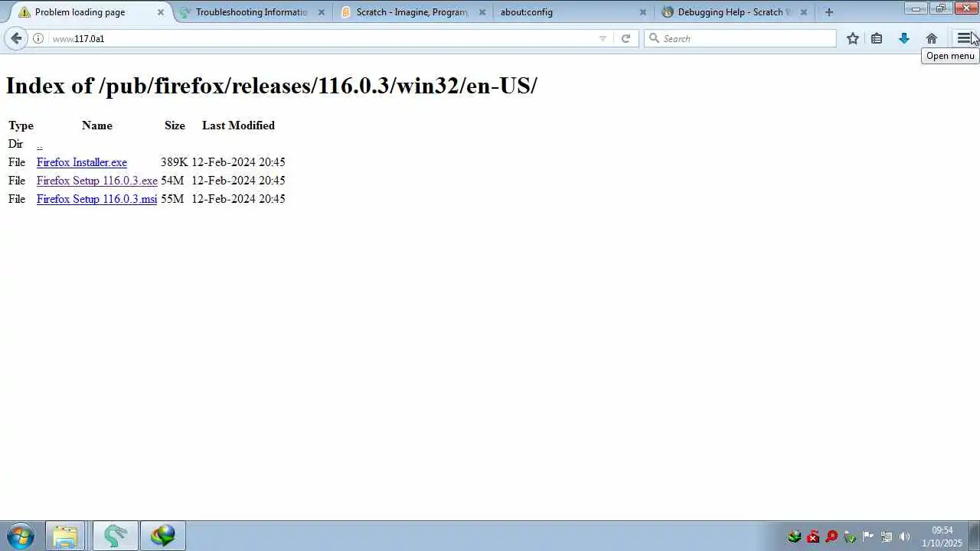This screenshot has height=551, width=980.
Task: Show site information icon in URL bar
Action: coord(38,38)
